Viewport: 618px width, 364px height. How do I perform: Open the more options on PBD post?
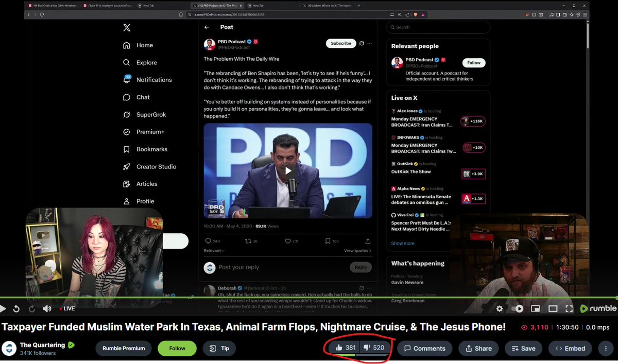(369, 43)
